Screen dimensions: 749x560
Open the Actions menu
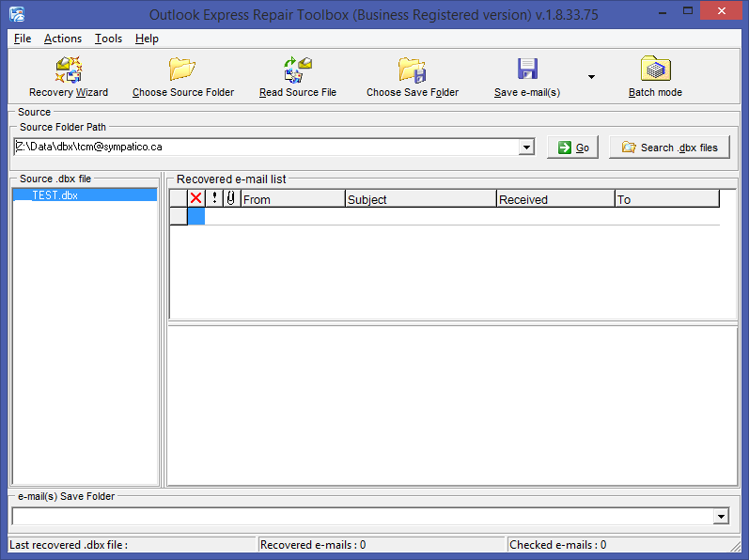pyautogui.click(x=63, y=39)
